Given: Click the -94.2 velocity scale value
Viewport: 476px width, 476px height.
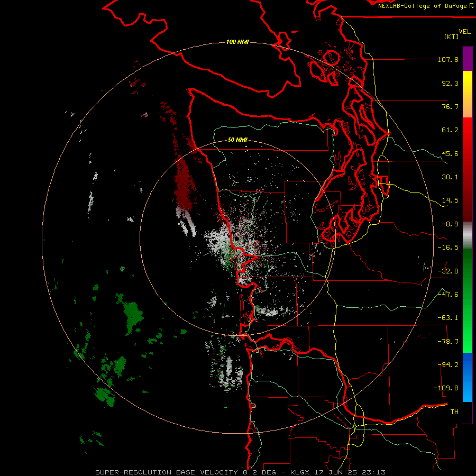Looking at the screenshot, I should click(x=448, y=365).
